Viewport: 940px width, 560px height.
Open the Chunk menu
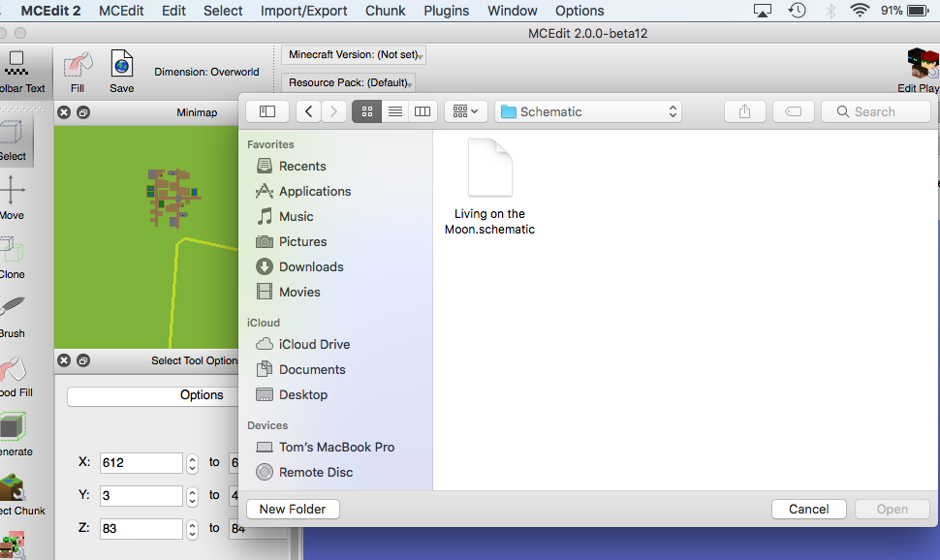point(386,11)
